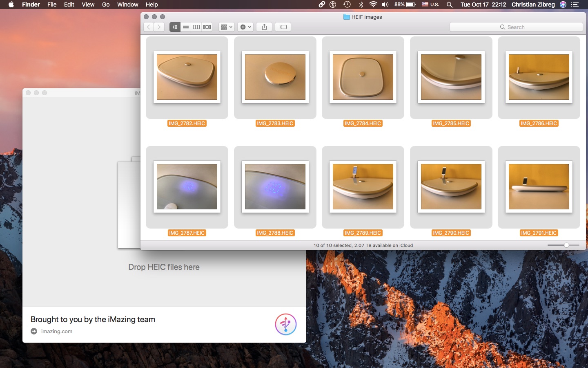Open the Go menu
588x368 pixels.
pos(106,4)
